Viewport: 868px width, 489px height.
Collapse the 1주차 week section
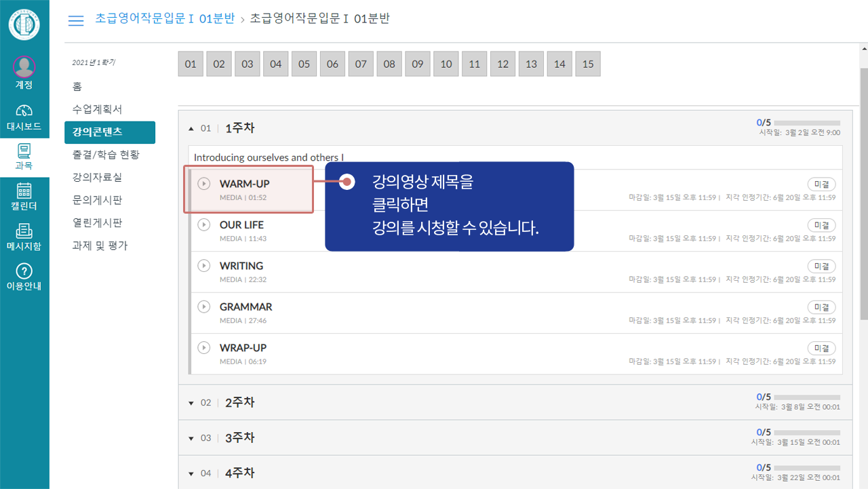pos(191,128)
